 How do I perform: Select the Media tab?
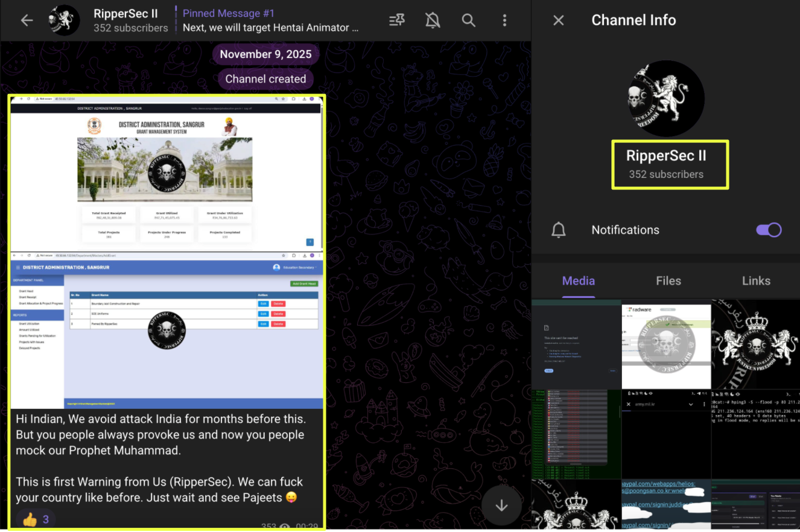tap(578, 281)
